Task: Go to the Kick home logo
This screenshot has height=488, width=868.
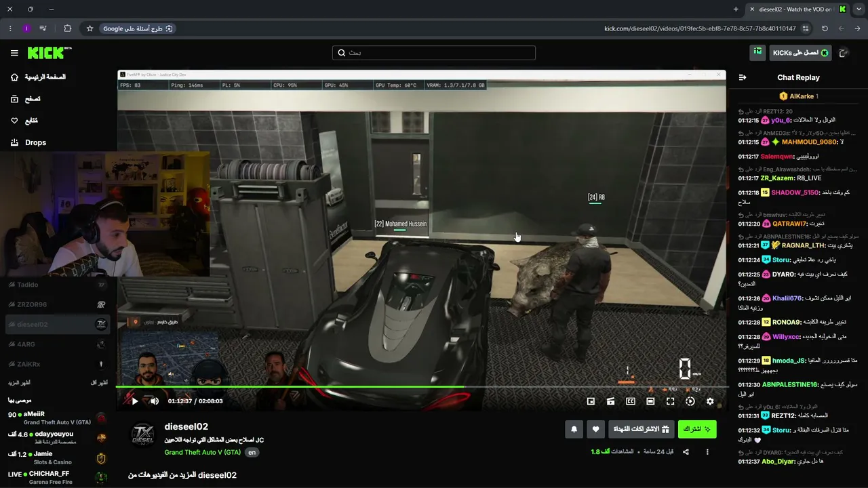Action: pos(49,53)
